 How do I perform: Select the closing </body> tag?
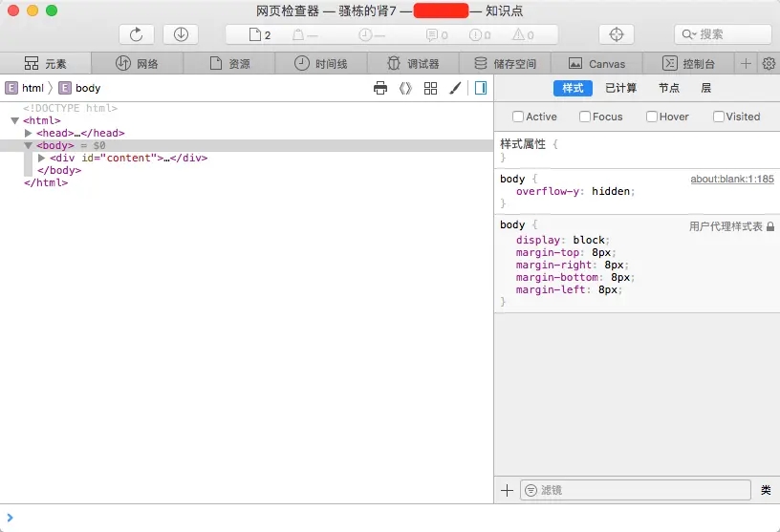tap(59, 170)
